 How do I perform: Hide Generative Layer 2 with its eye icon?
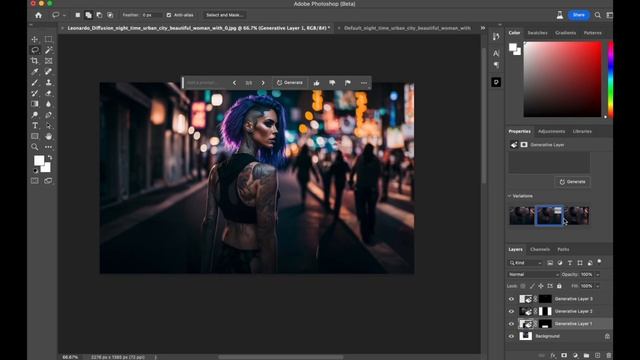tap(511, 311)
